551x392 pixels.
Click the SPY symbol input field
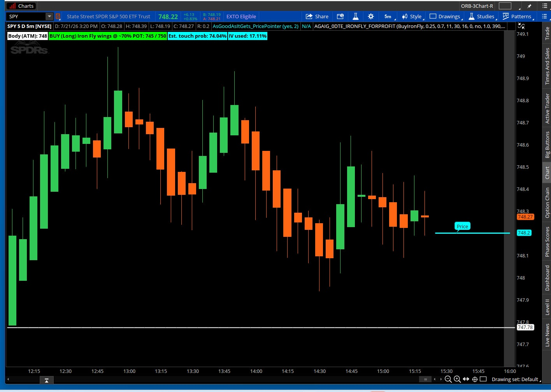pos(26,16)
